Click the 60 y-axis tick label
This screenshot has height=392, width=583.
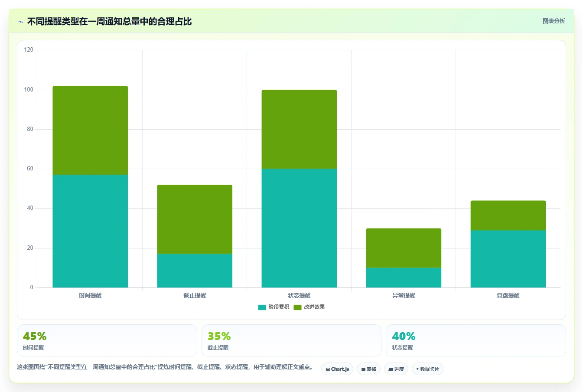click(x=30, y=169)
